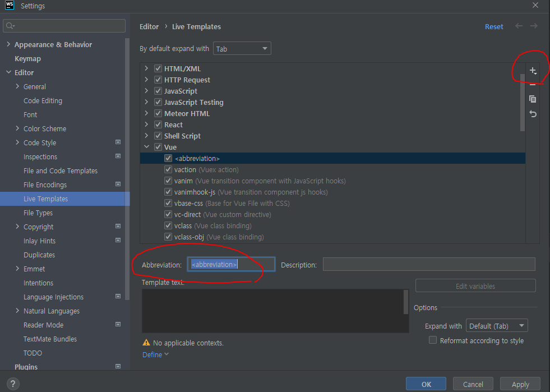Navigate back with the left arrow
This screenshot has width=550, height=392.
[x=519, y=26]
